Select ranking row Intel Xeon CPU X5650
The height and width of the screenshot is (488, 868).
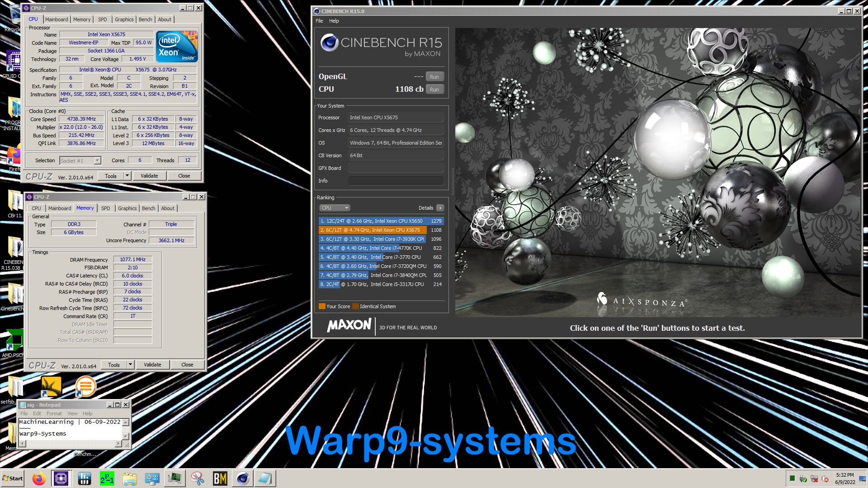coord(381,221)
